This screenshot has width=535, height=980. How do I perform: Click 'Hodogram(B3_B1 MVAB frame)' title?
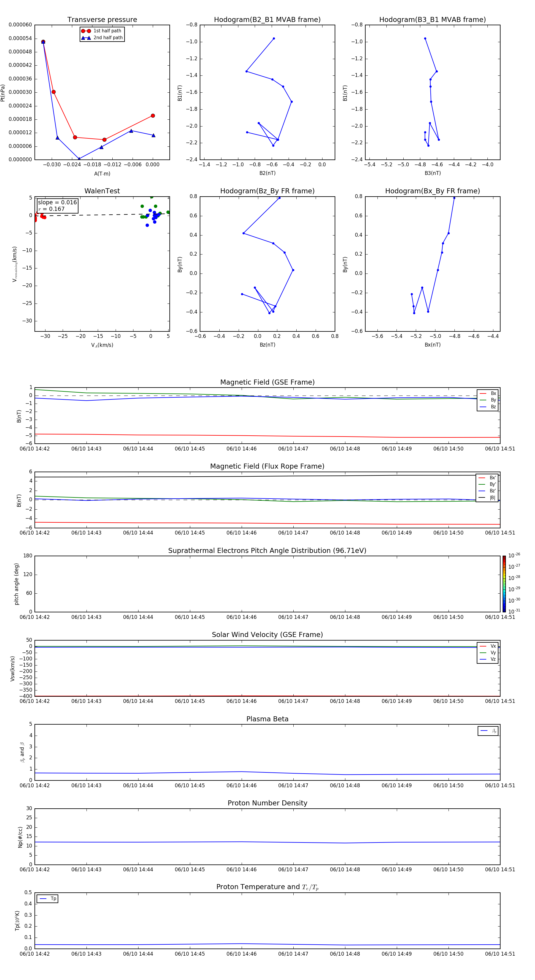pos(432,19)
